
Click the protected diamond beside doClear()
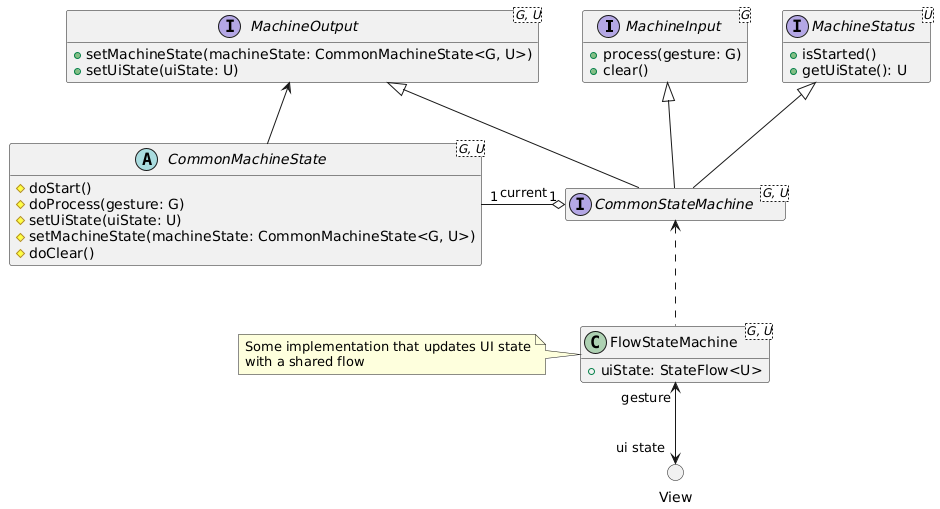tap(20, 253)
